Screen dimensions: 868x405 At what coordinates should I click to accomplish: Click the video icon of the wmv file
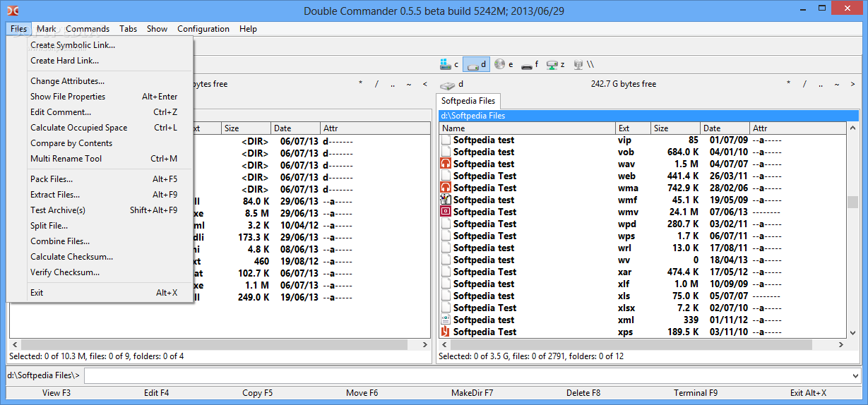tap(446, 212)
